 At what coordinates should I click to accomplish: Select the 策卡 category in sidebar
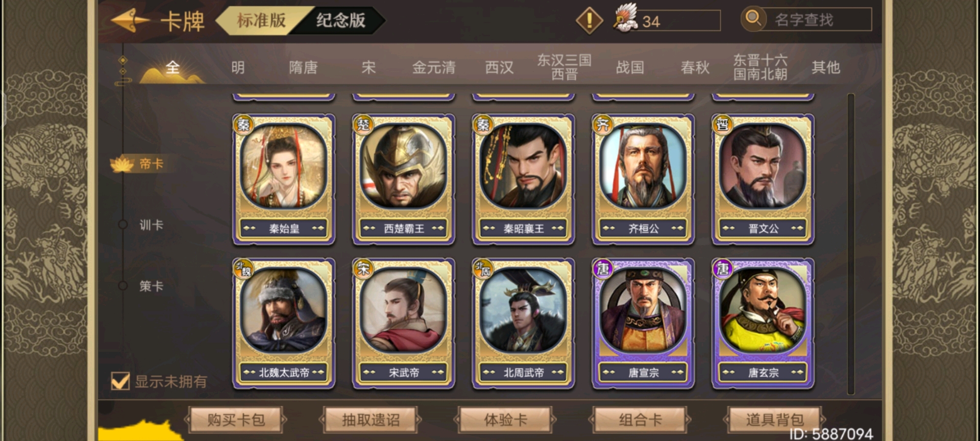(x=151, y=286)
